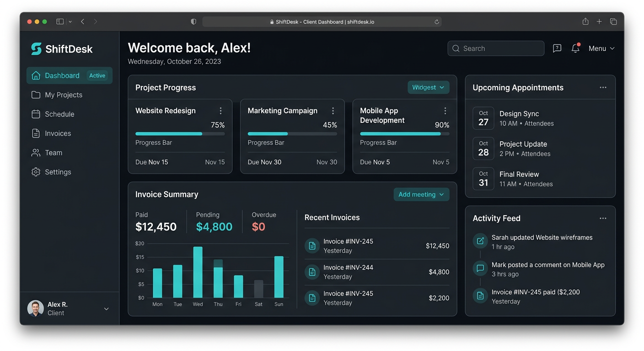644x351 pixels.
Task: Open the Schedule section in the sidebar
Action: point(60,114)
